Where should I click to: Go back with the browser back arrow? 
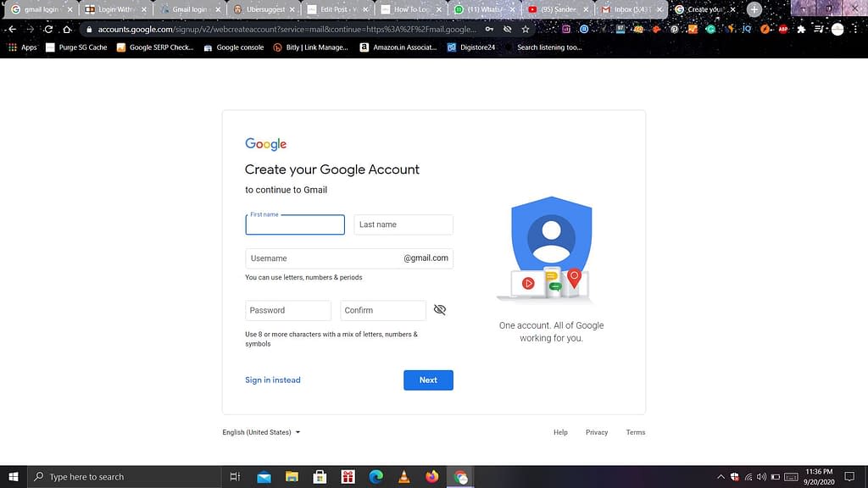12,30
